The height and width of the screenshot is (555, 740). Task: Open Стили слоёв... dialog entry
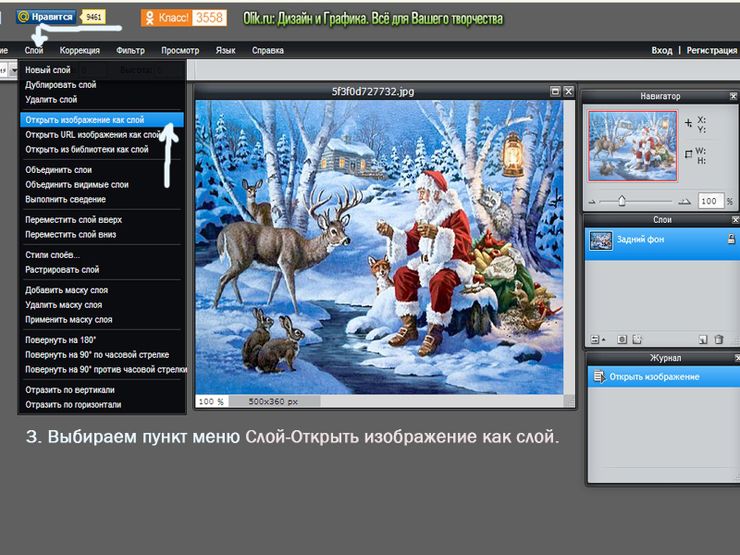101,255
